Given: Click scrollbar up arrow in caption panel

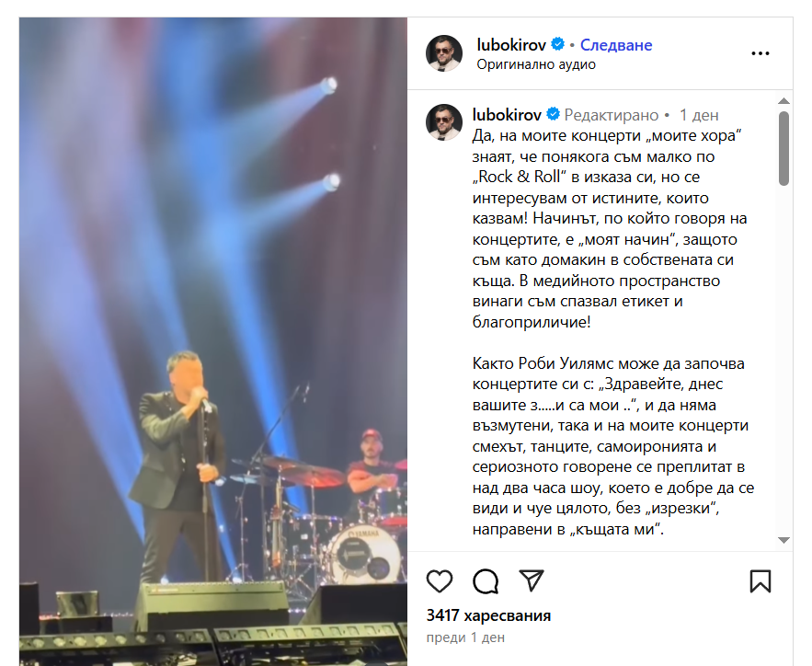Looking at the screenshot, I should tap(784, 101).
